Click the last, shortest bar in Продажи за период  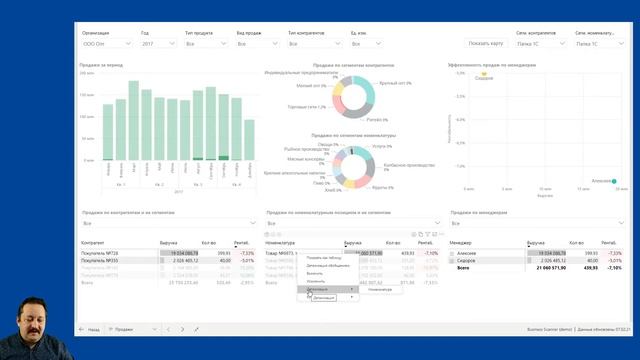(x=249, y=140)
